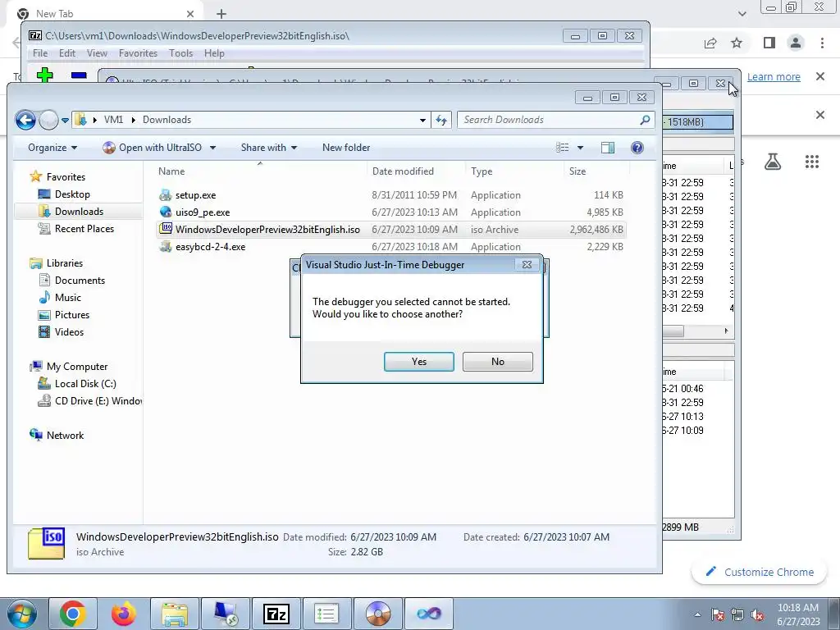Refresh the Downloads folder view
The width and height of the screenshot is (840, 630).
click(x=441, y=120)
